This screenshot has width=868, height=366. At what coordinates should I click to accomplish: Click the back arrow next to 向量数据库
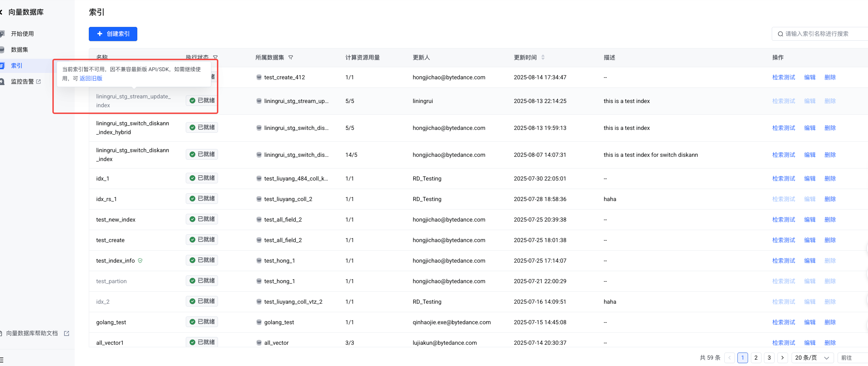click(x=1, y=12)
